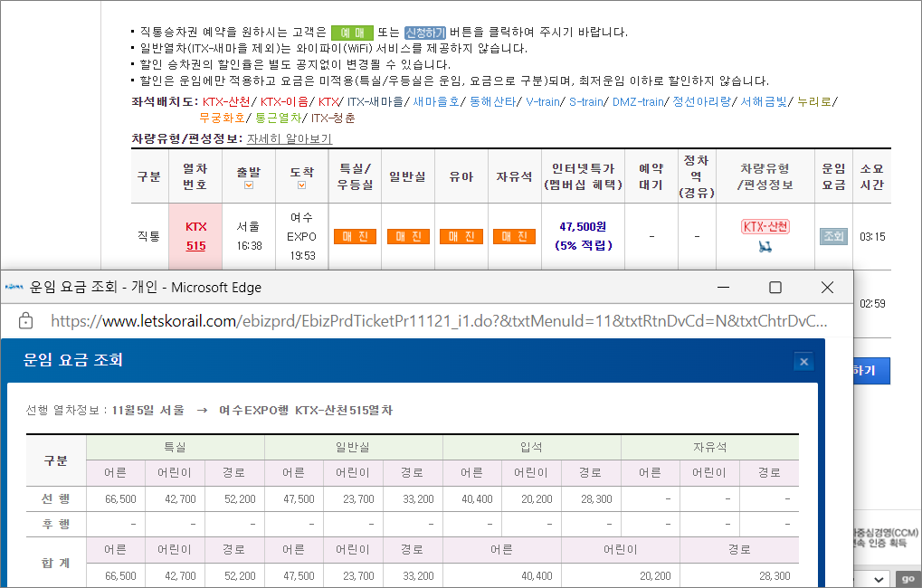Open the 정선아리랑 seat map link
This screenshot has width=922, height=588.
pos(701,101)
